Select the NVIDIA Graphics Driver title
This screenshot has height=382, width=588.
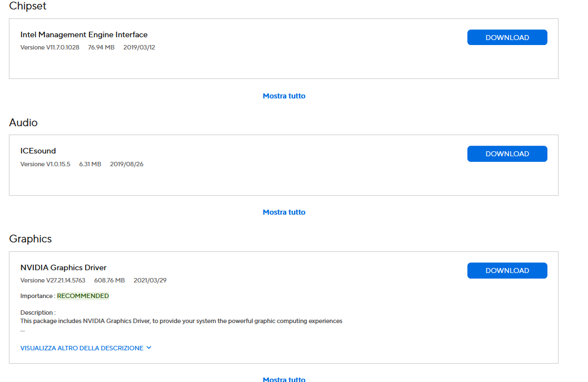[x=63, y=267]
